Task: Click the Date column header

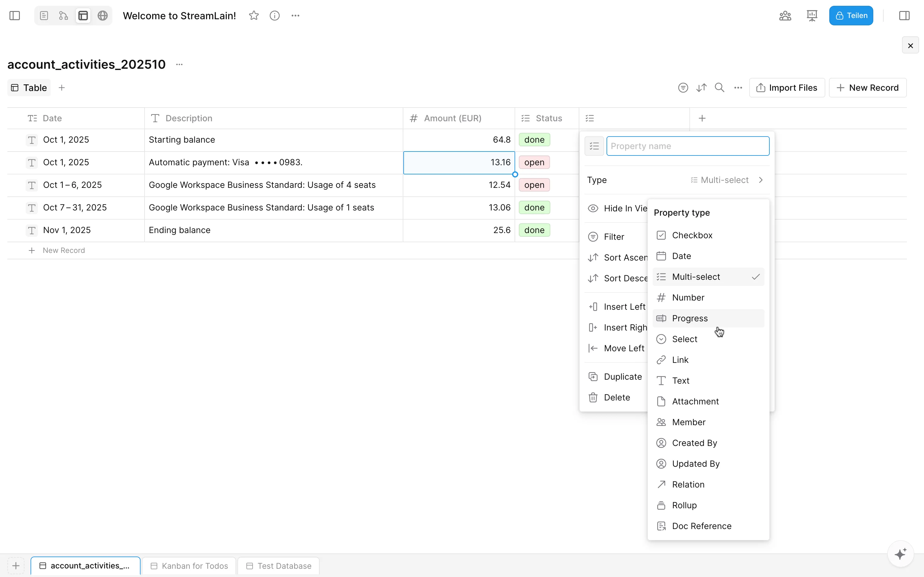Action: coord(76,118)
